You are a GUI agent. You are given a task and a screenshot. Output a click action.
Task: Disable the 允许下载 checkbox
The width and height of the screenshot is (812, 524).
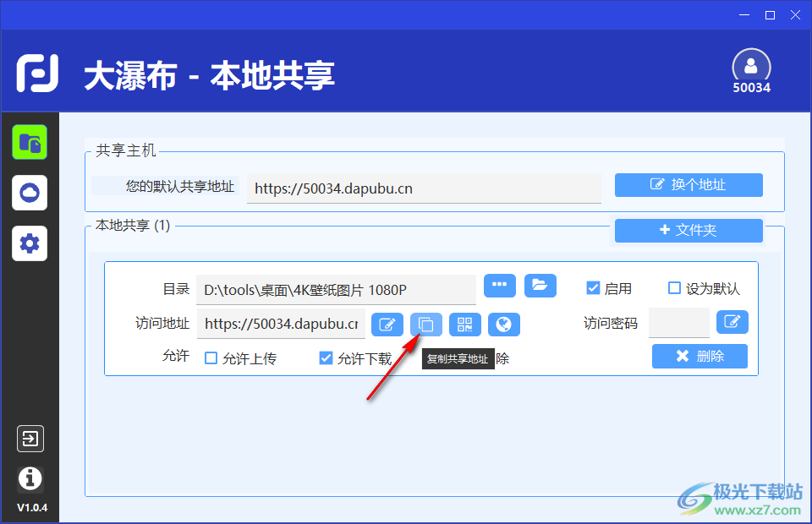coord(326,358)
